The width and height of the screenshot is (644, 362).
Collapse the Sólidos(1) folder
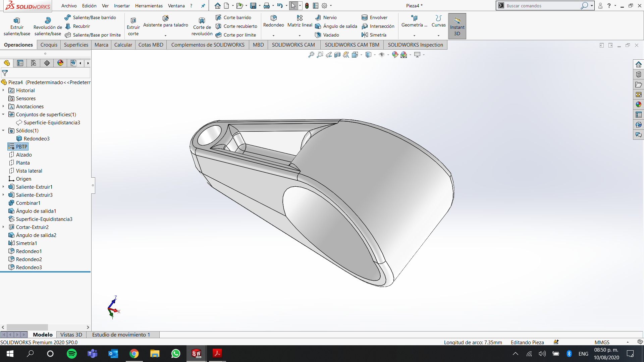tap(3, 131)
